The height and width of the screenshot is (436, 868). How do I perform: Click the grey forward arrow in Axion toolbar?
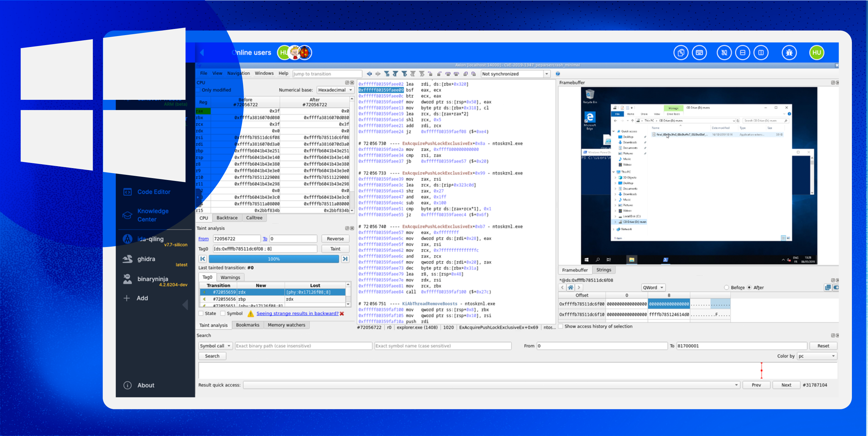tap(378, 74)
